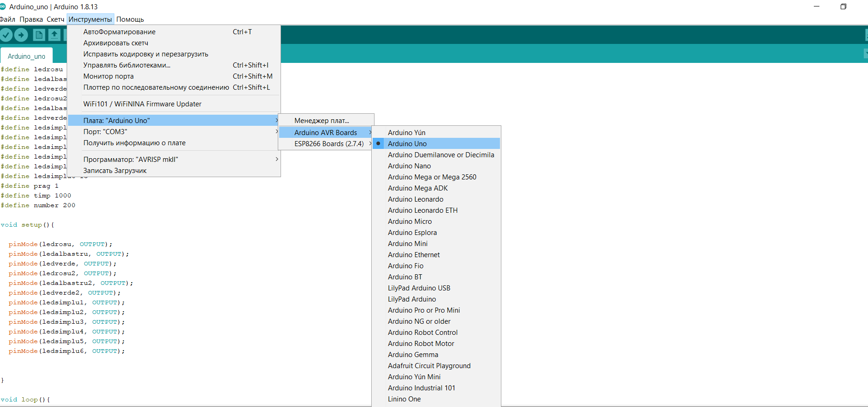Image resolution: width=868 pixels, height=407 pixels.
Task: Expand the Порт: "COM3" submenu
Action: pos(174,132)
